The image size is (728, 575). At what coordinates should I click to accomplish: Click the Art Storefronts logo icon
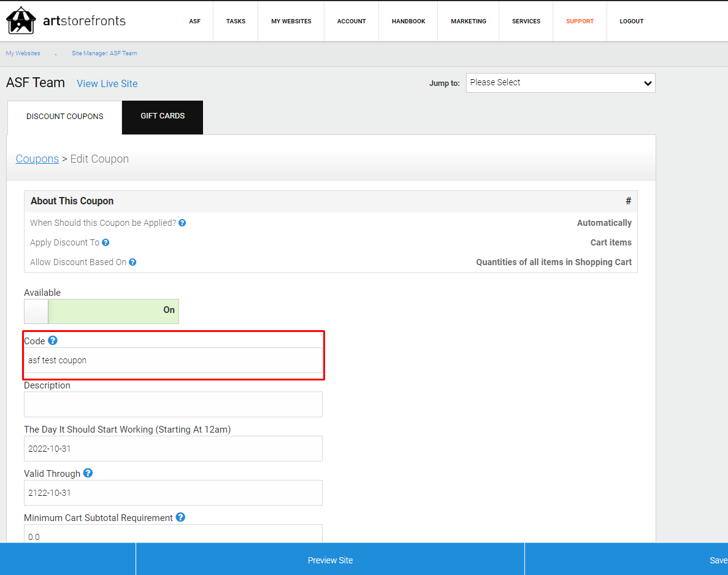click(21, 20)
